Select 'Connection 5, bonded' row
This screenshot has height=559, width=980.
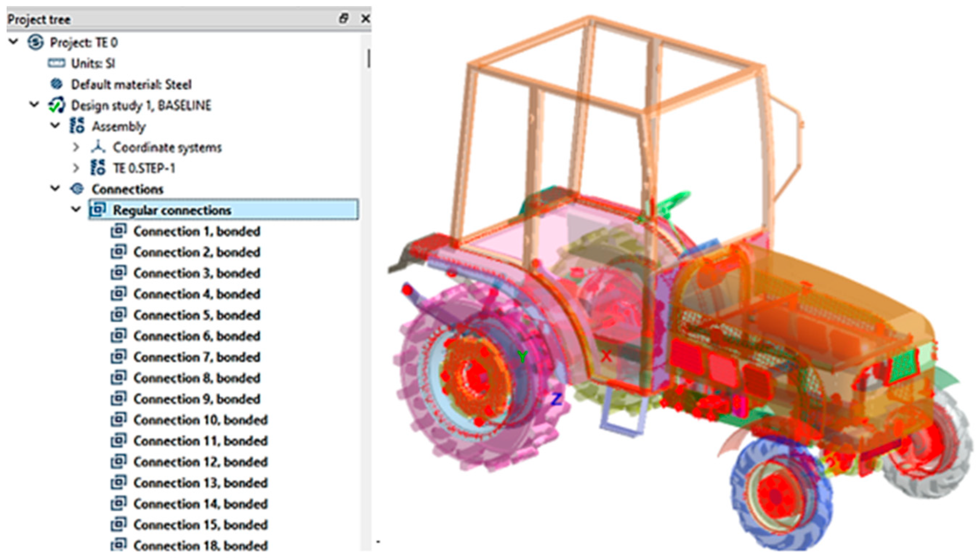pyautogui.click(x=197, y=315)
